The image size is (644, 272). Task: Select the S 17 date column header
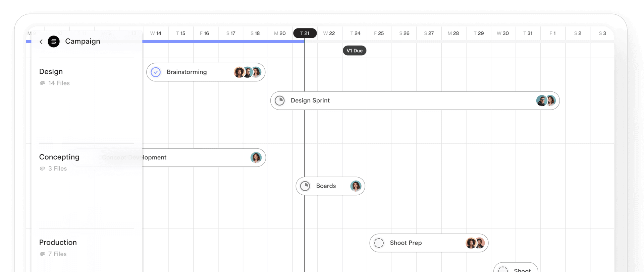tap(231, 33)
